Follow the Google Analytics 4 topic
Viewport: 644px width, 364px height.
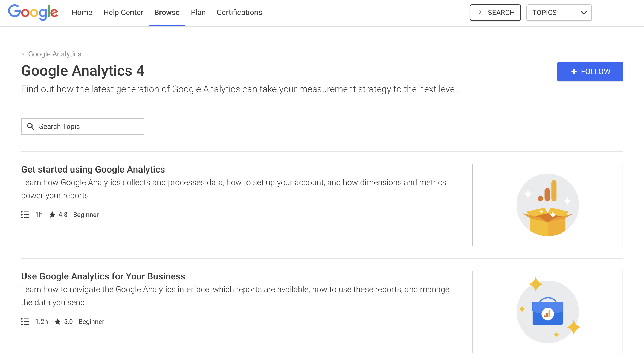[590, 72]
